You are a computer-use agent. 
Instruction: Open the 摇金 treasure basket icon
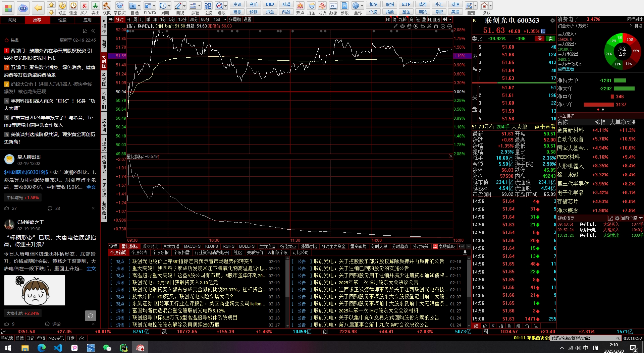(x=311, y=8)
